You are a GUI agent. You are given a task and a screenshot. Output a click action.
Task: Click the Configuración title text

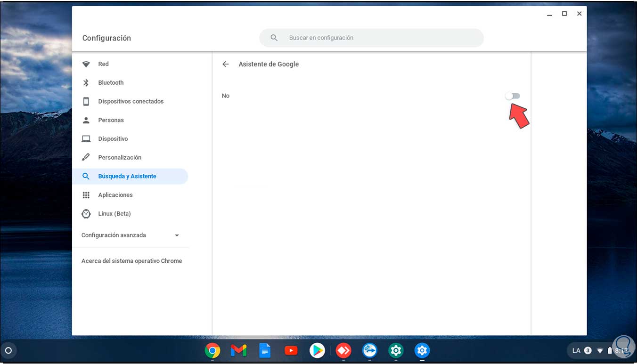(106, 38)
